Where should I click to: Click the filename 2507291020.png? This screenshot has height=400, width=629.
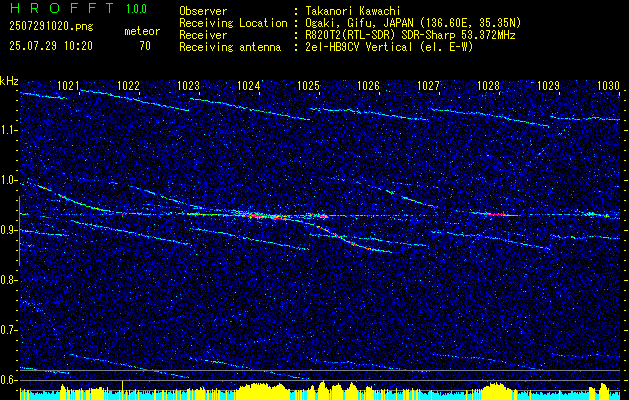click(51, 27)
